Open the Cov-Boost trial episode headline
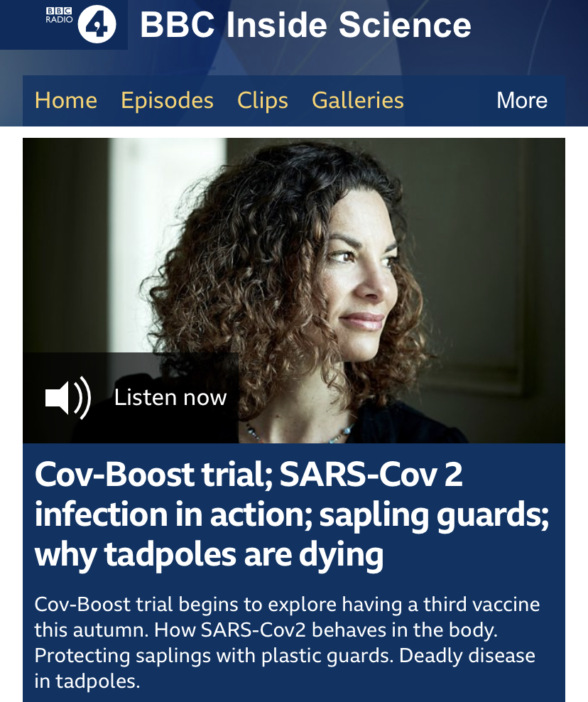The width and height of the screenshot is (588, 702). [x=292, y=514]
